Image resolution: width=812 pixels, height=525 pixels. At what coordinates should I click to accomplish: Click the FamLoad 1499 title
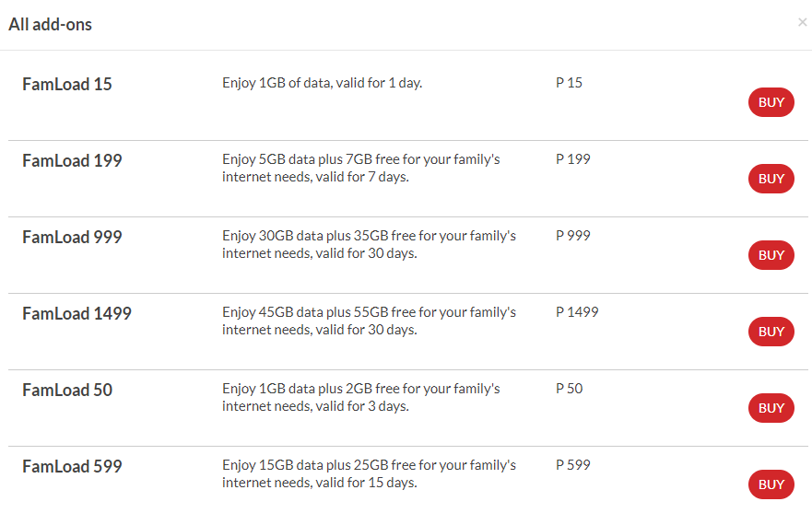pos(76,314)
